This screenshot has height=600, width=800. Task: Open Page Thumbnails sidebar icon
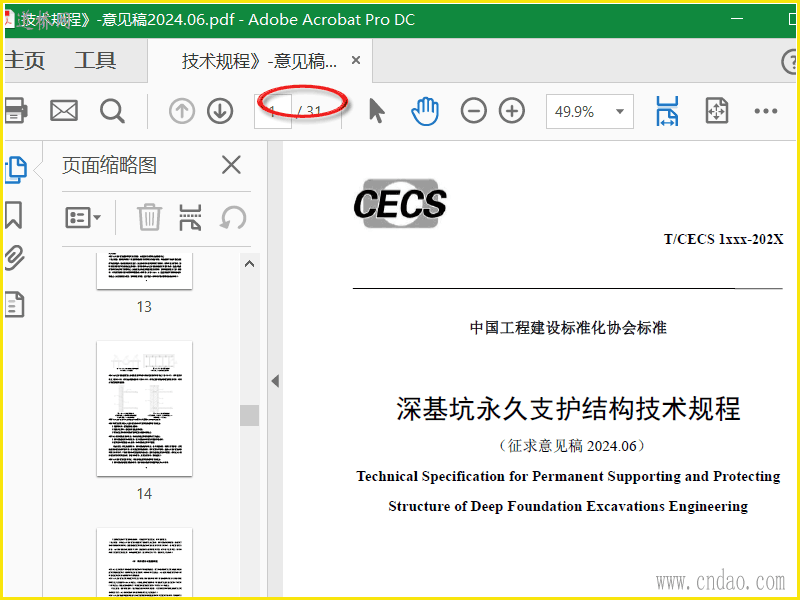pos(16,169)
